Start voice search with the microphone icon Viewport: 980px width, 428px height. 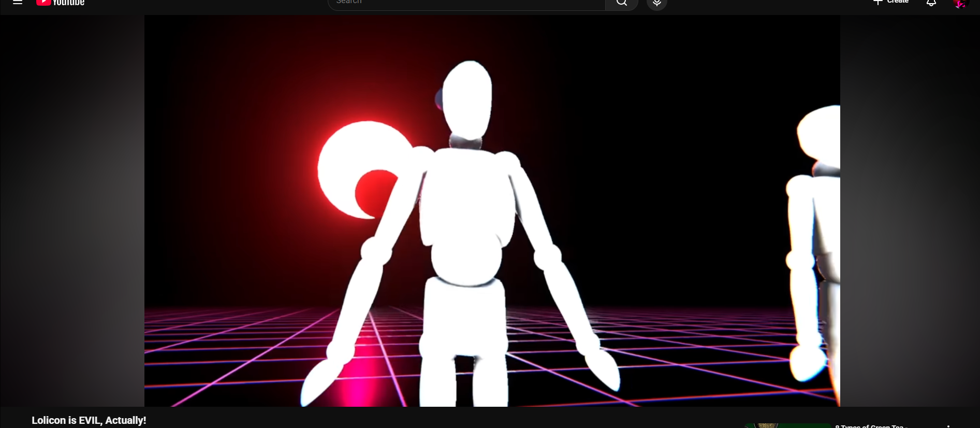656,3
